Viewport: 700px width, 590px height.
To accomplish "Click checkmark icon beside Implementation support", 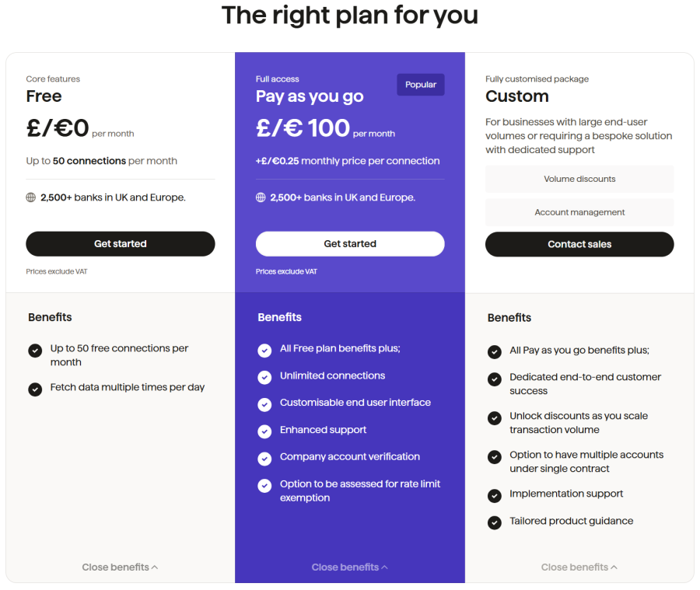I will (x=494, y=495).
